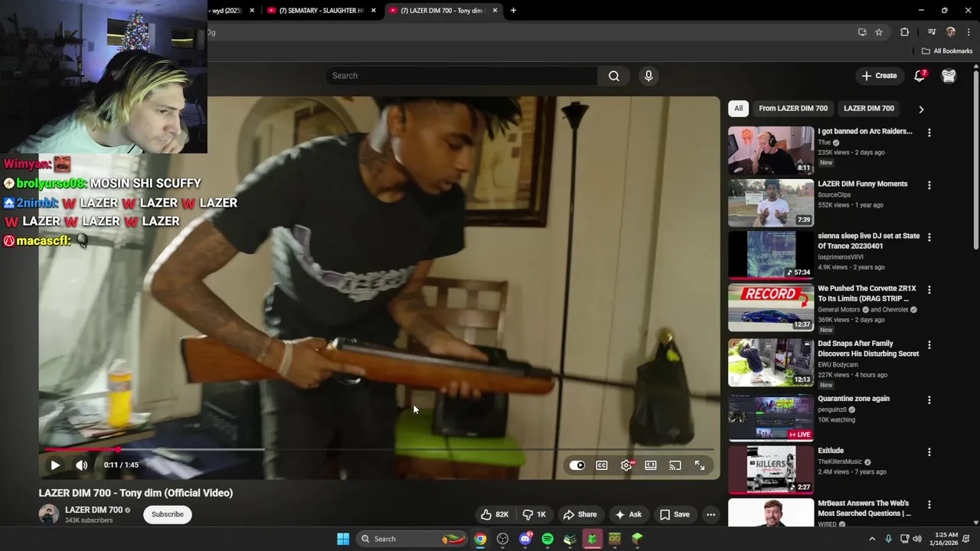980x551 pixels.
Task: Open options for Quarantine zone again
Action: (x=929, y=400)
